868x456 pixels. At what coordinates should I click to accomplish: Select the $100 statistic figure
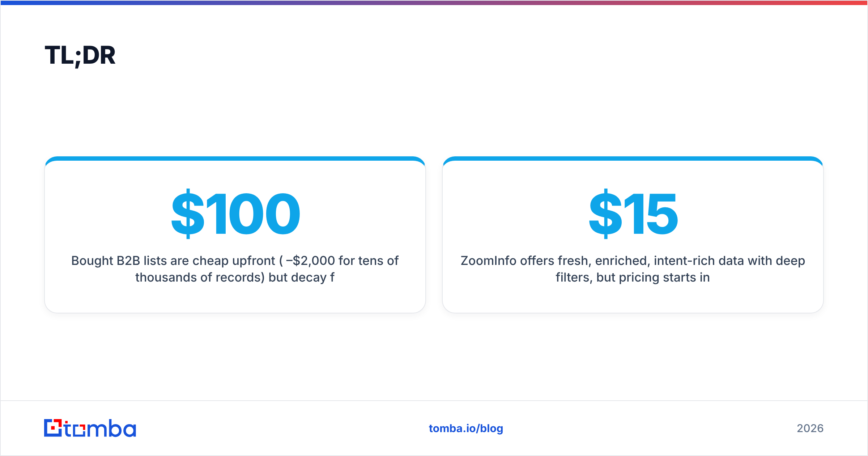click(x=235, y=214)
